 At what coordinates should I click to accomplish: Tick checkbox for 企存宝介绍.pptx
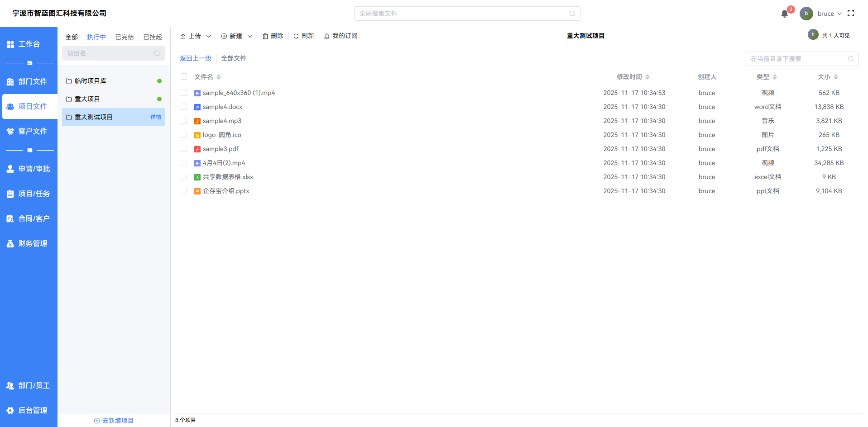pos(184,191)
